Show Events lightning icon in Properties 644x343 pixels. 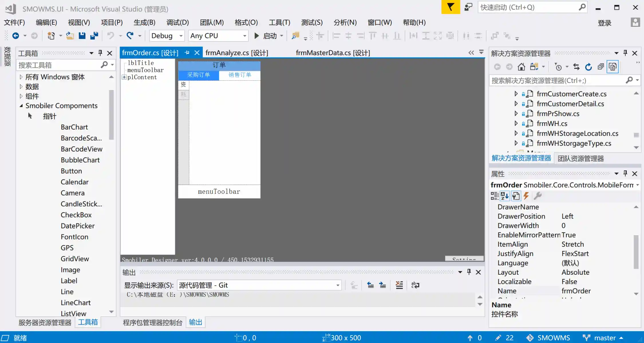526,196
